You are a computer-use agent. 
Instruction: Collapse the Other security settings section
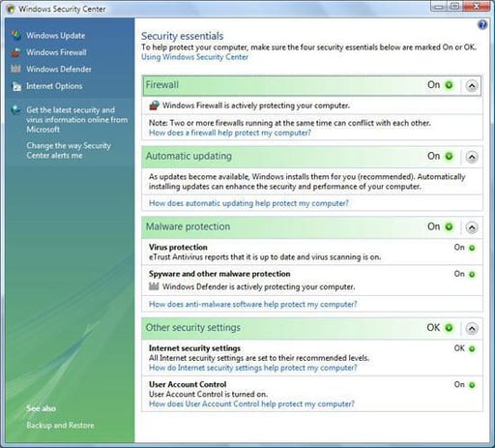click(472, 329)
